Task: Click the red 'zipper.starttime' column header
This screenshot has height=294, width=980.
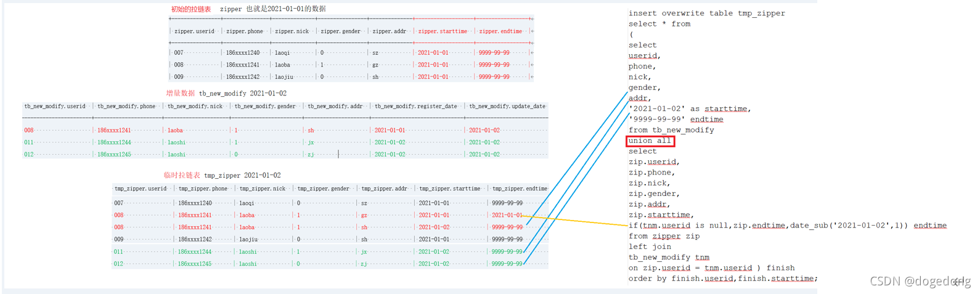Action: tap(443, 31)
